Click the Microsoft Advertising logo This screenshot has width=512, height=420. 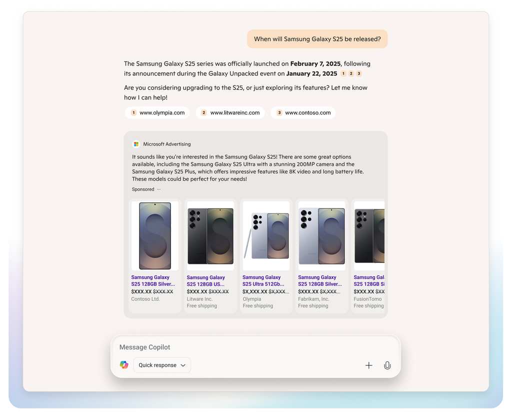point(135,144)
